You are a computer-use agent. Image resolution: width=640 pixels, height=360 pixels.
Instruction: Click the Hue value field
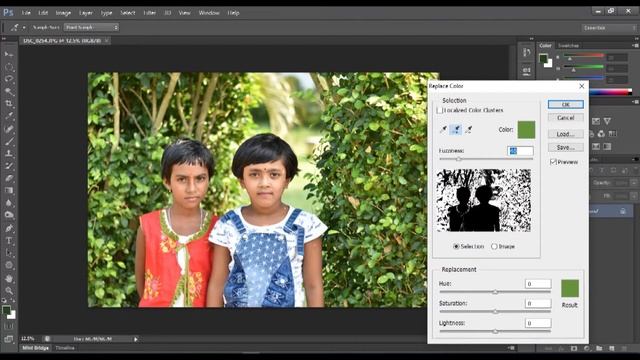click(x=538, y=284)
